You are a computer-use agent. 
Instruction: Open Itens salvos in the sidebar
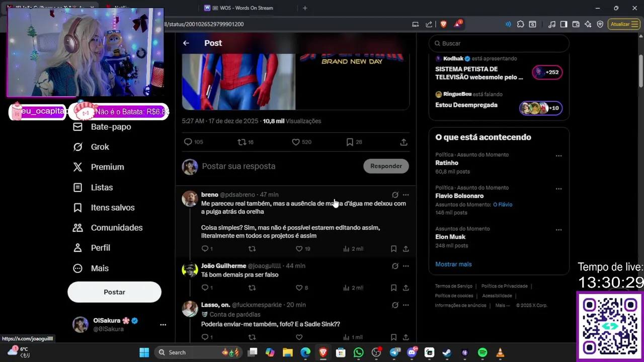(x=104, y=208)
